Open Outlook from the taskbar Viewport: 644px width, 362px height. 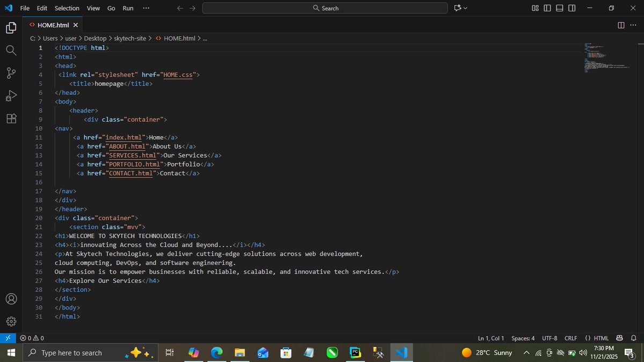click(x=262, y=353)
